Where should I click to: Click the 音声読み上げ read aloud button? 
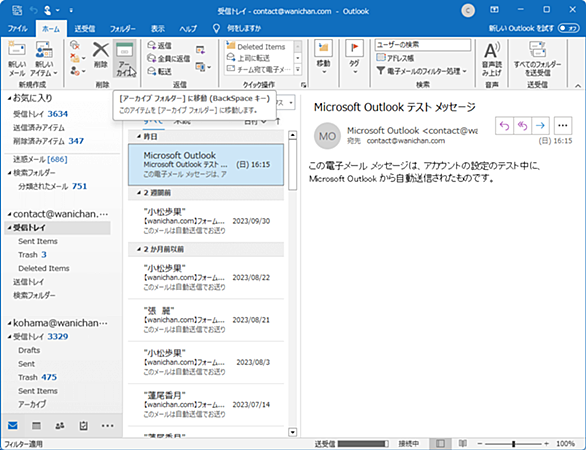(x=491, y=59)
